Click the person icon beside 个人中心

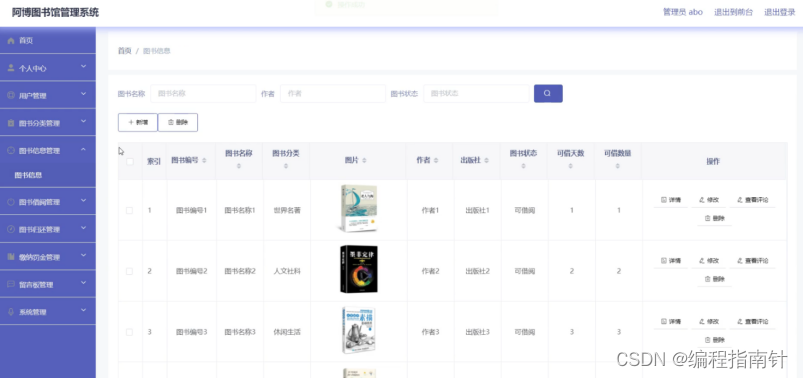coord(11,68)
